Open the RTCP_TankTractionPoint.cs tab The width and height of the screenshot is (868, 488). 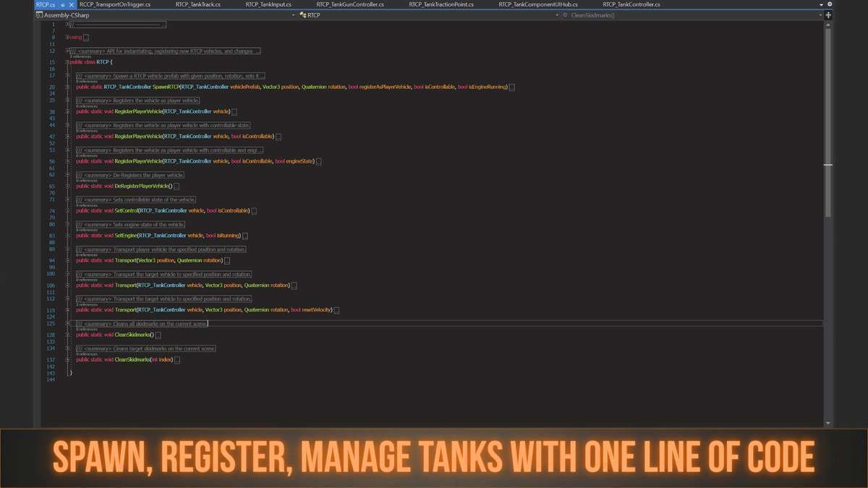pyautogui.click(x=441, y=4)
